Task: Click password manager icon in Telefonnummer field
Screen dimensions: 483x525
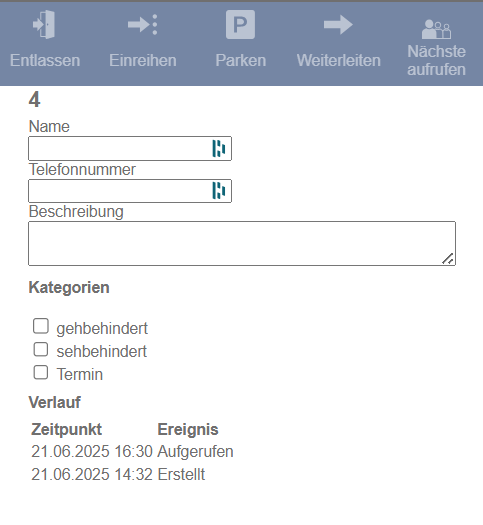Action: pos(219,191)
